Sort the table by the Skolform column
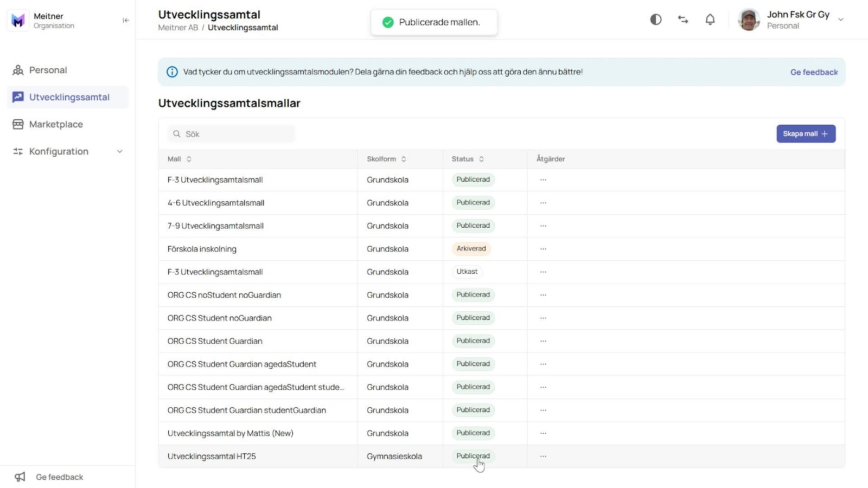The width and height of the screenshot is (868, 488). tap(386, 159)
